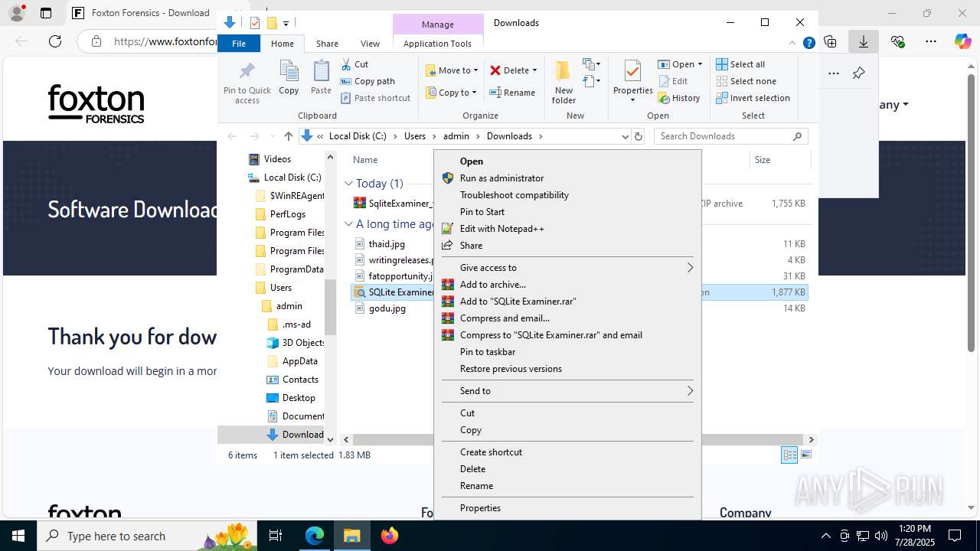Image resolution: width=980 pixels, height=551 pixels.
Task: Click the Paste ribbon icon
Action: (321, 78)
